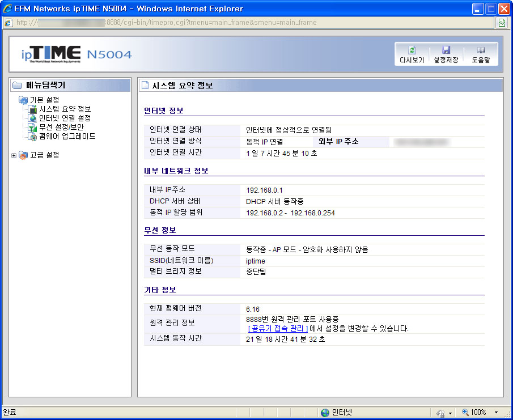The height and width of the screenshot is (420, 513).
Task: Click the 시스템 요약 정보 tree icon
Action: pos(32,109)
